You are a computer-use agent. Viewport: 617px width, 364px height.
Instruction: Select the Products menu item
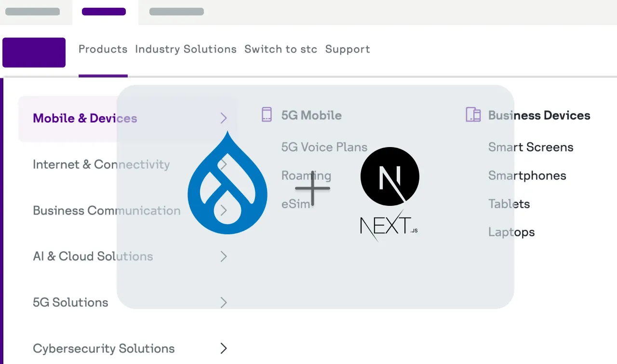pyautogui.click(x=103, y=49)
